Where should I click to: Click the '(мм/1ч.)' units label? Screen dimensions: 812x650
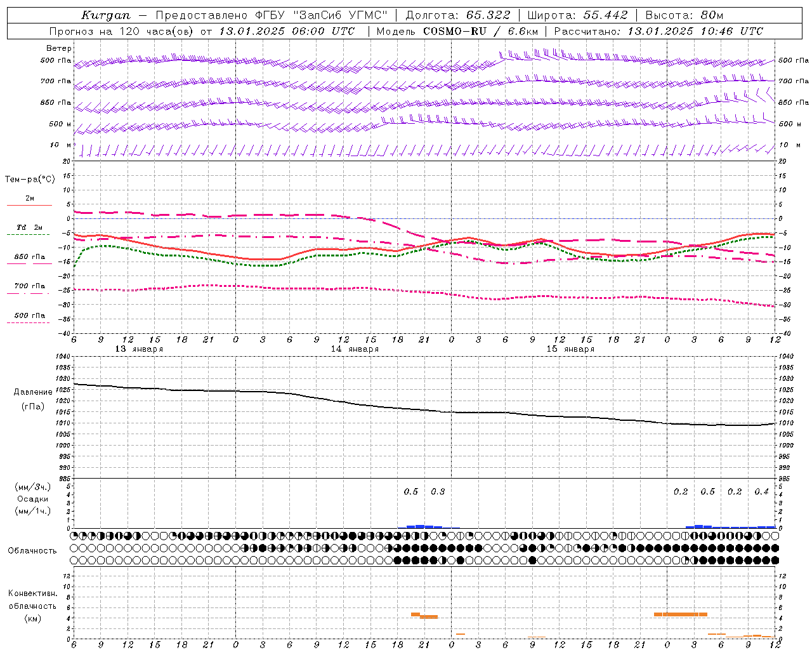coord(33,511)
